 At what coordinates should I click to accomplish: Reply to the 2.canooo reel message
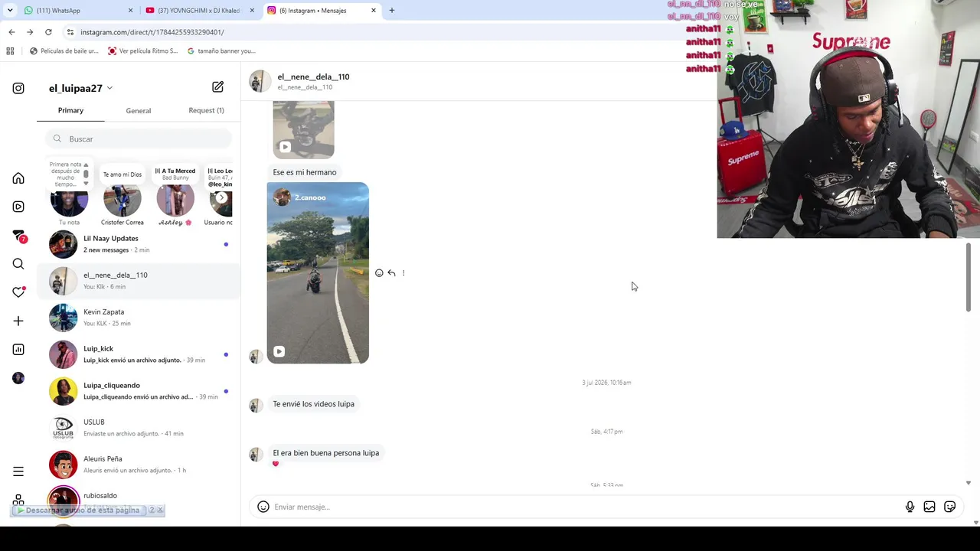pyautogui.click(x=391, y=273)
